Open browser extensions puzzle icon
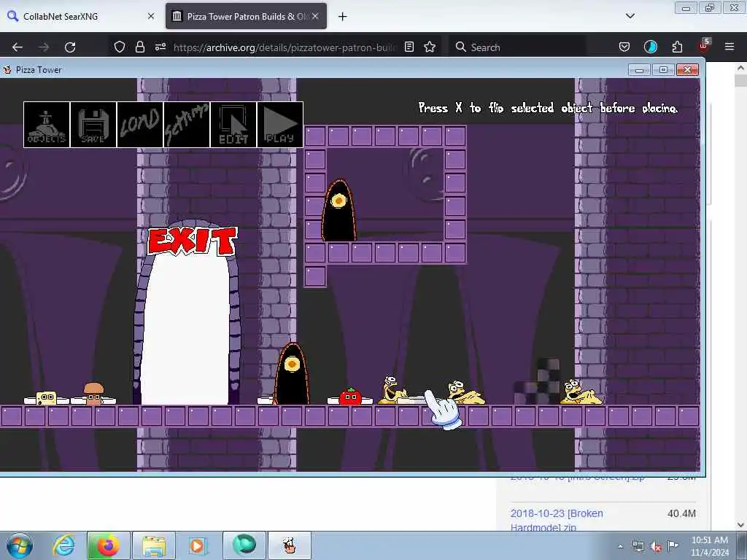 click(x=677, y=47)
